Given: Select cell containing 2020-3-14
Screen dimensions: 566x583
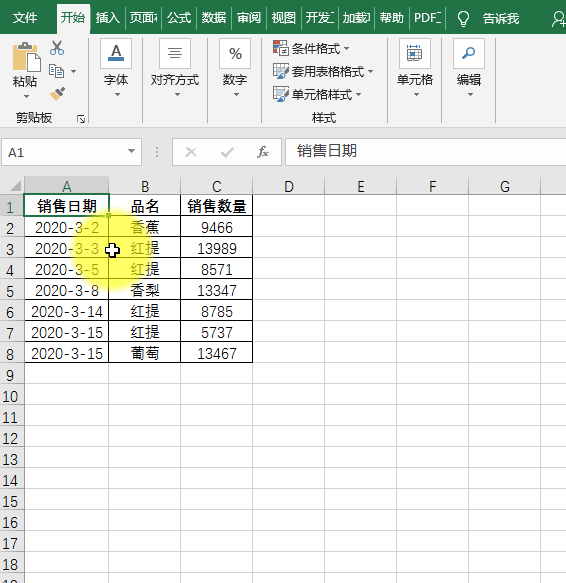Looking at the screenshot, I should click(67, 311).
